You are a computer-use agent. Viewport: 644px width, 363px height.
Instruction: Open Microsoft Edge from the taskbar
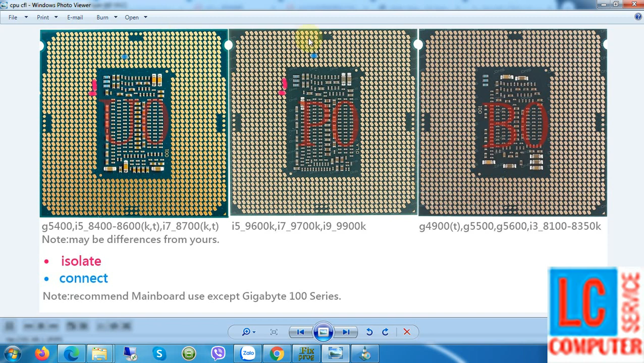pyautogui.click(x=71, y=353)
